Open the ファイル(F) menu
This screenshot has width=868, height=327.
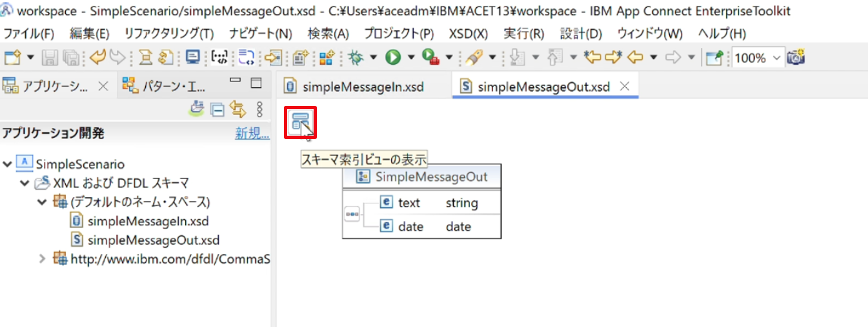[x=29, y=34]
